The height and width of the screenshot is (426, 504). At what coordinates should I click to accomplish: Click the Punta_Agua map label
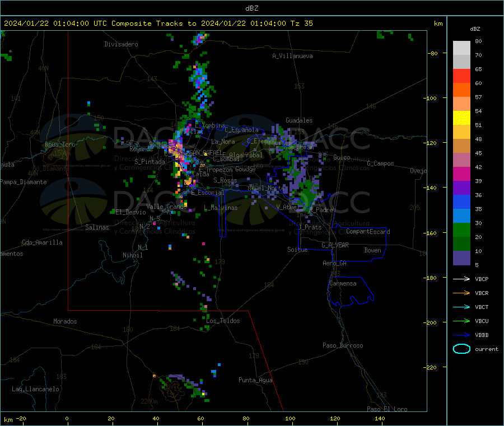coord(255,380)
